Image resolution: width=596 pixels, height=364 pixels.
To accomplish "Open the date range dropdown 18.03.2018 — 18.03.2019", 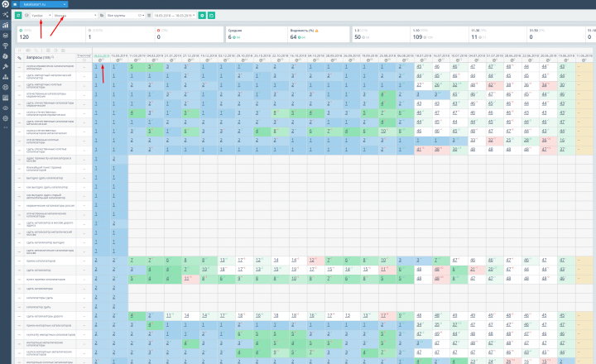I will [x=174, y=15].
